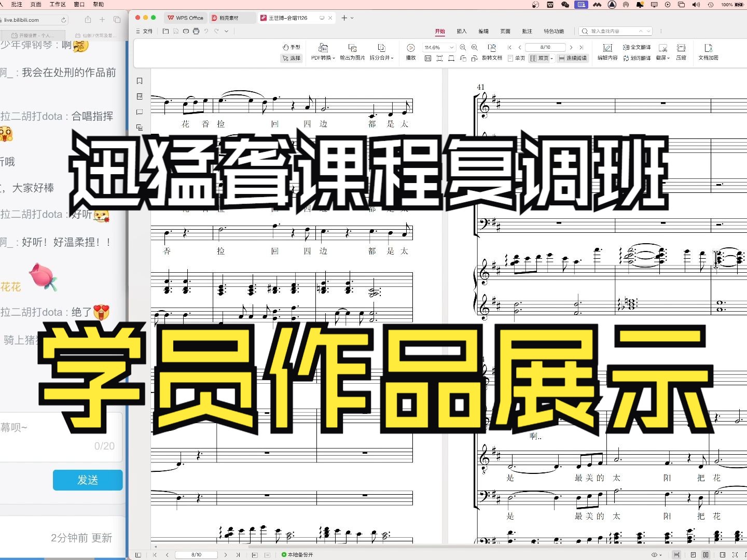Viewport: 747px width, 560px height.
Task: Click the 划词翻译 word translation button
Action: tap(637, 58)
